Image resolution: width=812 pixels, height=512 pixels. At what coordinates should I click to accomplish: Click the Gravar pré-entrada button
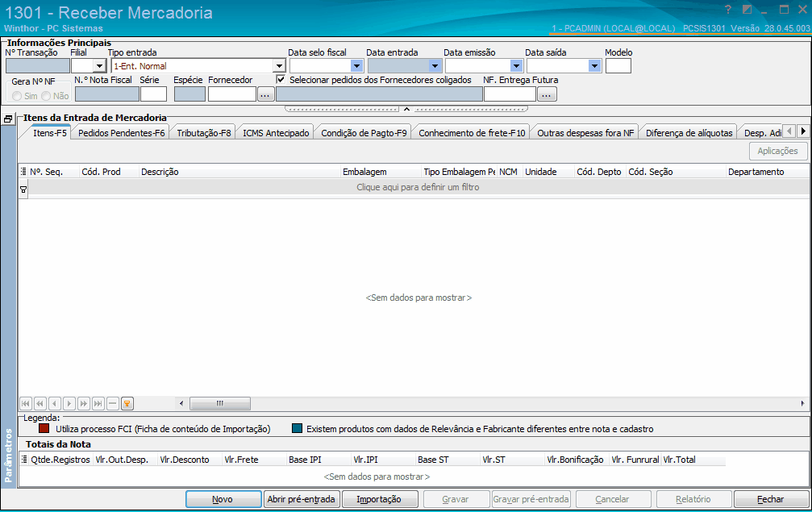pyautogui.click(x=531, y=499)
